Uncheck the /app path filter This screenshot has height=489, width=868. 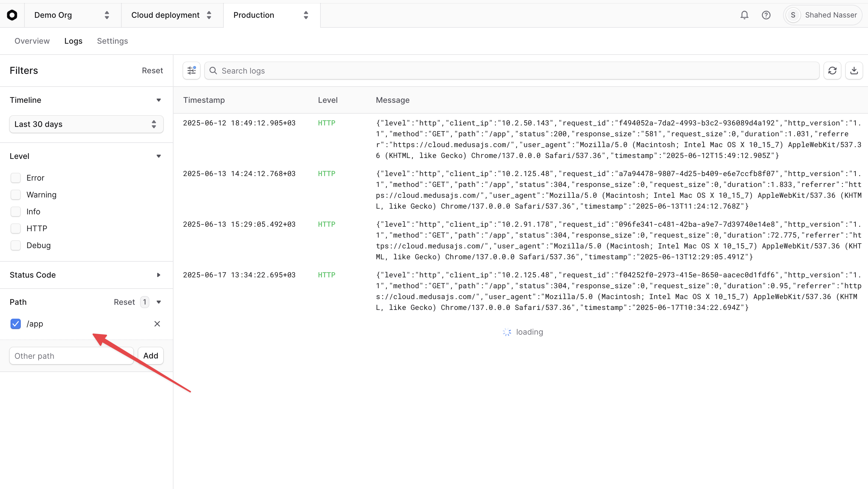pos(15,324)
